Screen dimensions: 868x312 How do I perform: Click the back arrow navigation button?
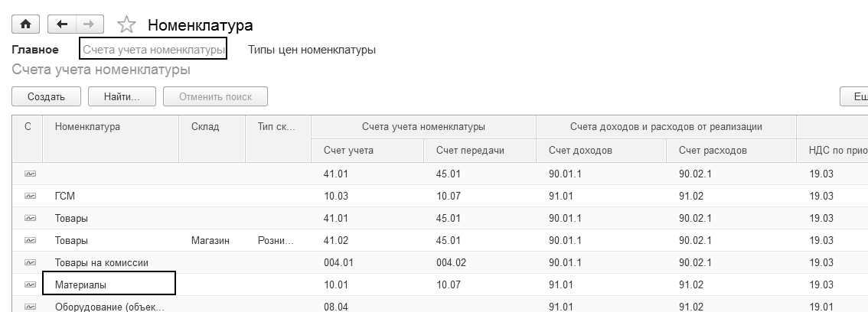62,24
